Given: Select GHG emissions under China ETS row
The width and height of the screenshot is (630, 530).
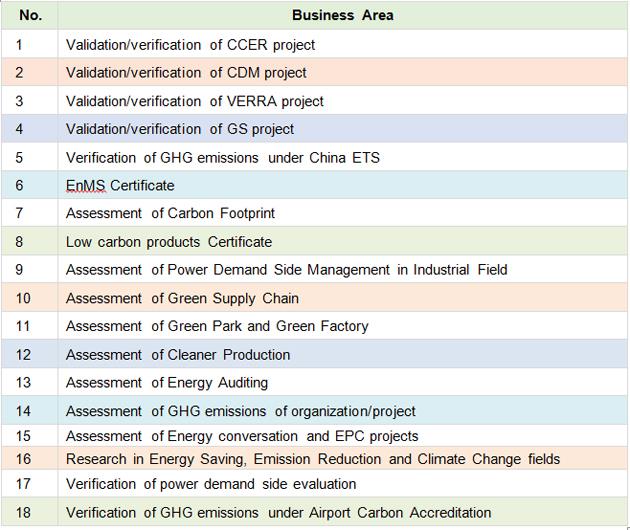Looking at the screenshot, I should 222,157.
